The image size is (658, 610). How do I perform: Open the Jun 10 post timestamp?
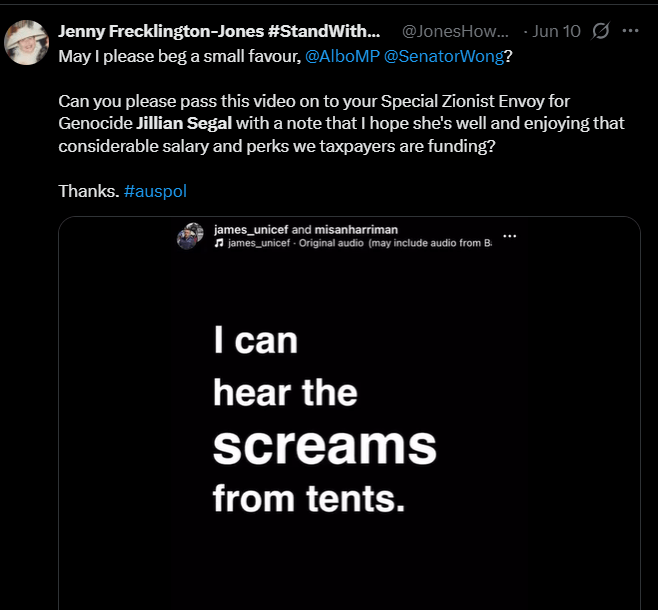(x=556, y=31)
